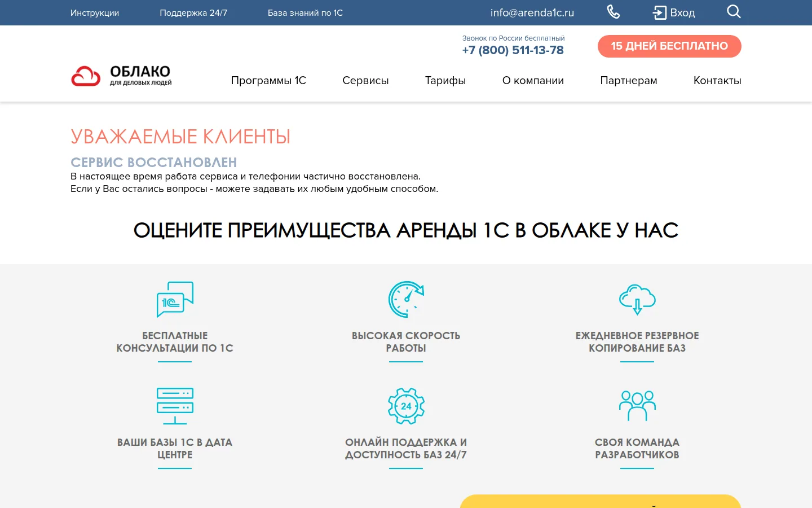Go to Тарифы menu item
812x508 pixels.
(445, 80)
